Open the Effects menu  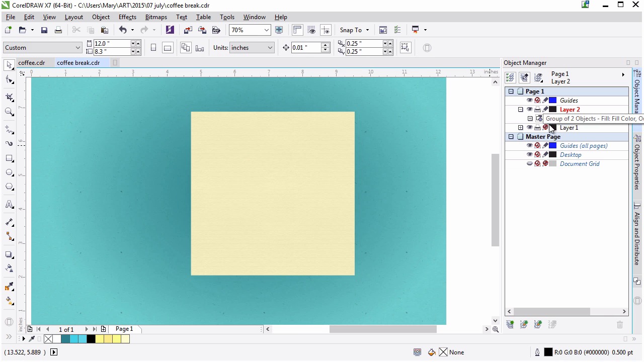tap(127, 17)
